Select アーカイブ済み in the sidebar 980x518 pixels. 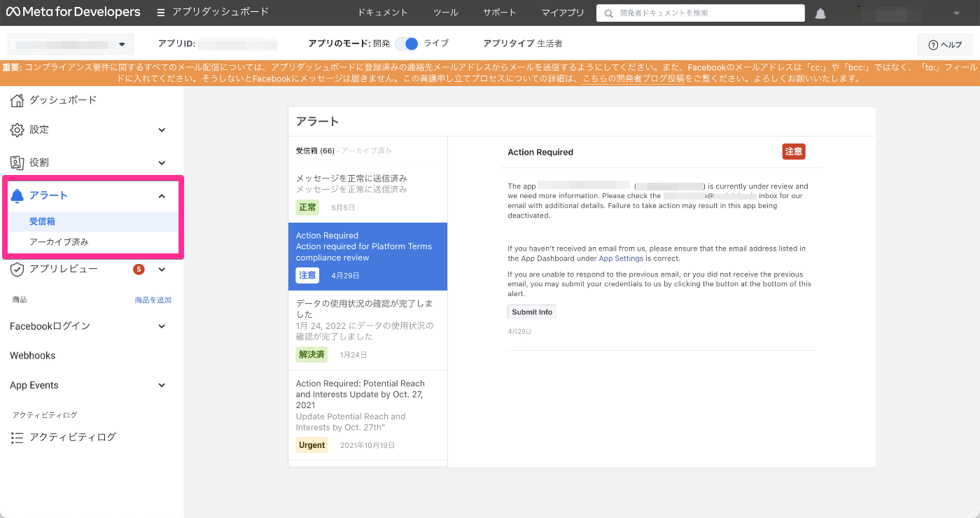59,242
